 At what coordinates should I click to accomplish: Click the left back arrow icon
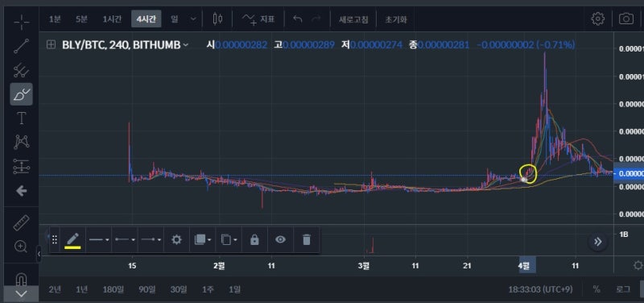coord(22,191)
